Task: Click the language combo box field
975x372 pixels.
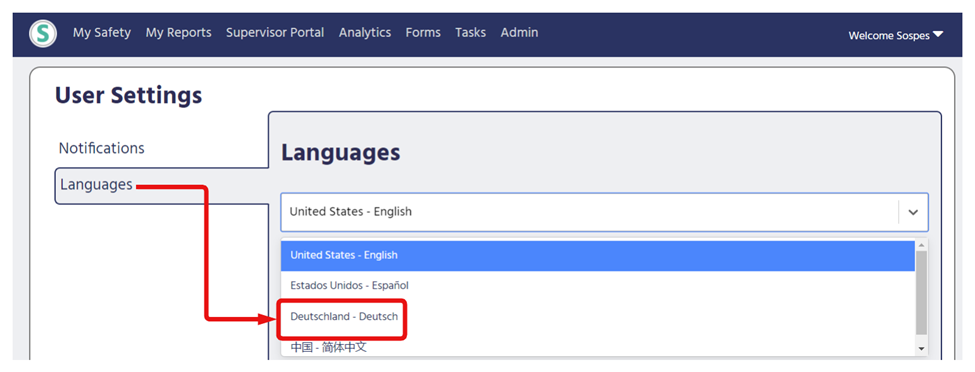Action: tap(604, 212)
